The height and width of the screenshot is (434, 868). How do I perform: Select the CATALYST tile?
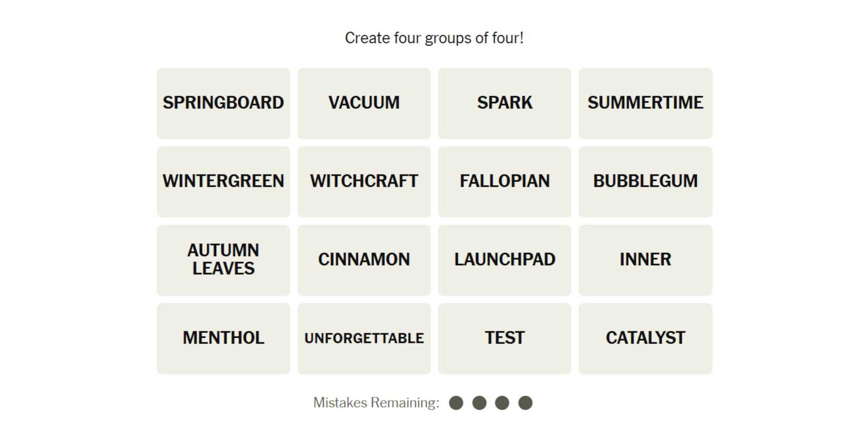coord(645,338)
